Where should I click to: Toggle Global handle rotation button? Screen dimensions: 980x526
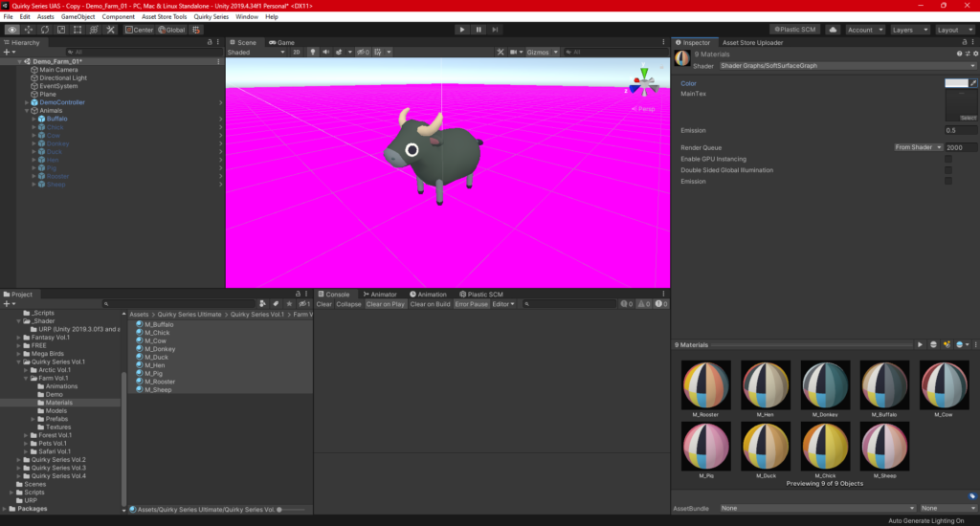pos(171,30)
